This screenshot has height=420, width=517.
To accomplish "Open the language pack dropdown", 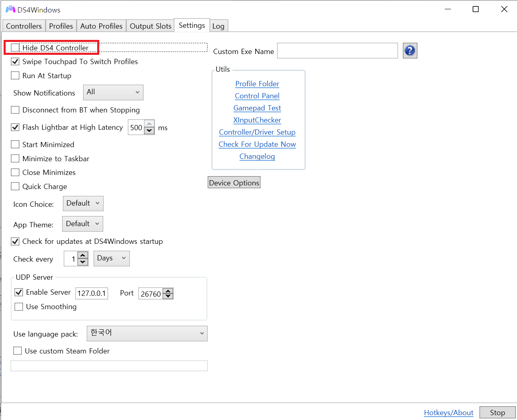I will (x=147, y=333).
